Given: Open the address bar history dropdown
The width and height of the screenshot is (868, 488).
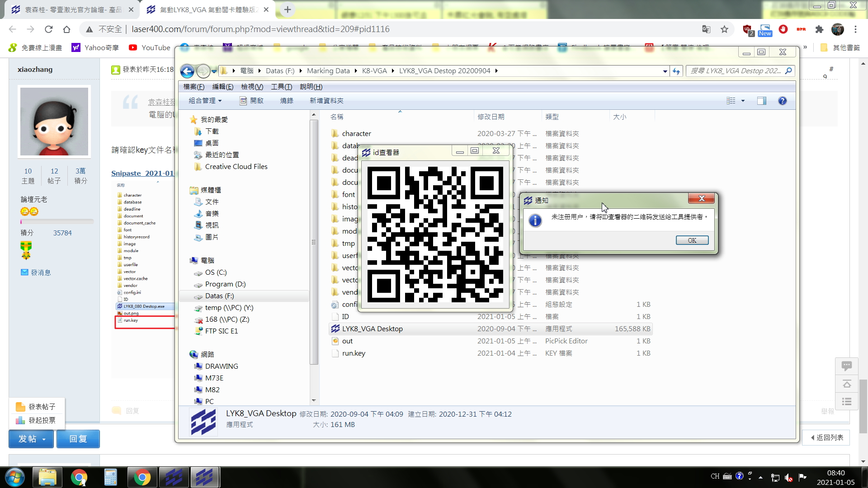Looking at the screenshot, I should click(x=665, y=71).
